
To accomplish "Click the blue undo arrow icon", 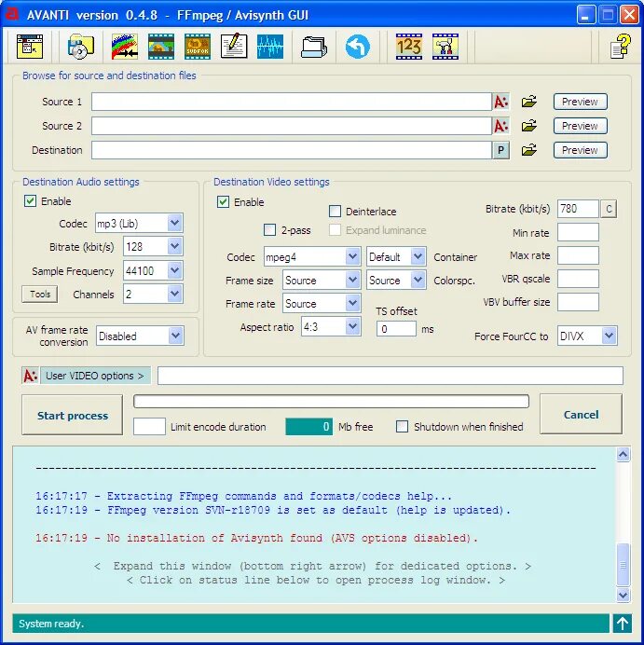I will coord(357,47).
